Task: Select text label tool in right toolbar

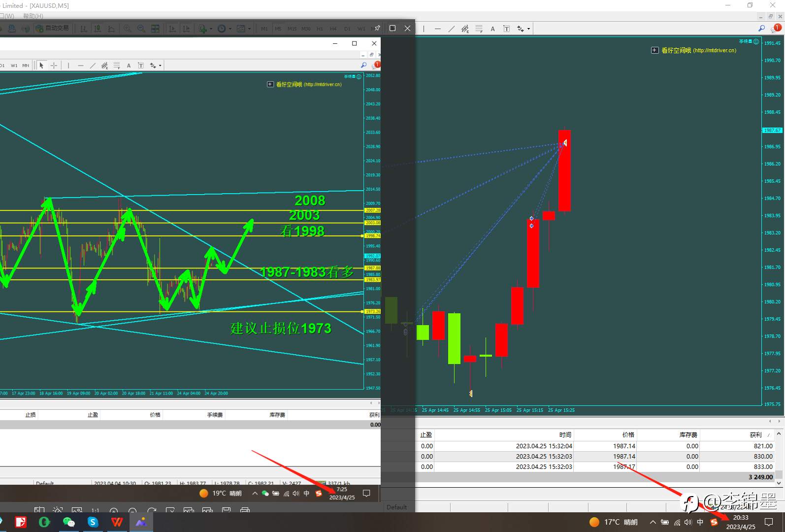Action: [x=506, y=29]
